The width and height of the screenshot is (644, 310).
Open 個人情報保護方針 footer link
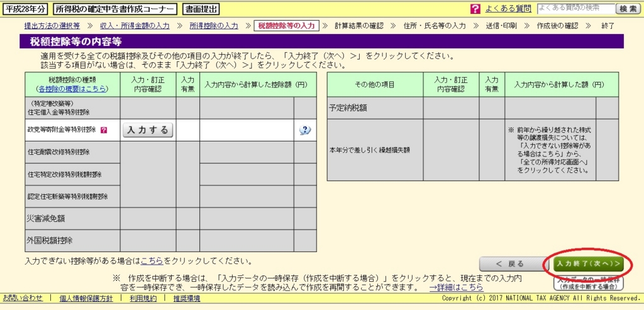pos(86,298)
